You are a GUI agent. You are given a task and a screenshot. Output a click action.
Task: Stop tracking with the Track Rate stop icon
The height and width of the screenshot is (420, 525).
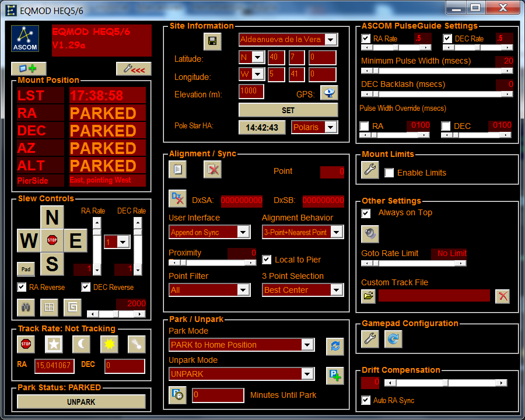[26, 344]
